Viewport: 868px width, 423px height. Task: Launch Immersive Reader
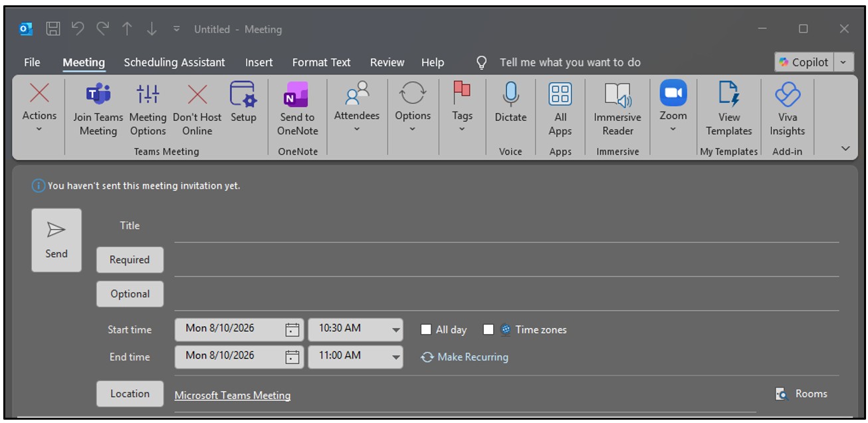[617, 110]
